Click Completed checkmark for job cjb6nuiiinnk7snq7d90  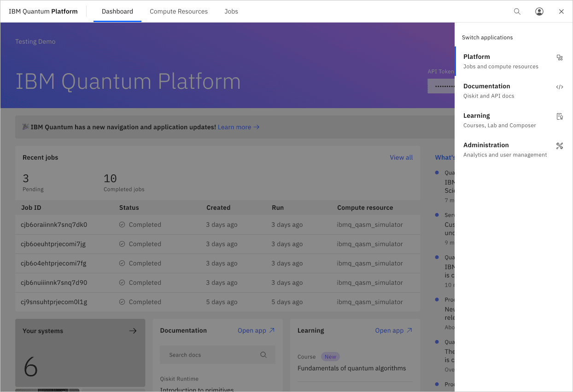pos(122,282)
